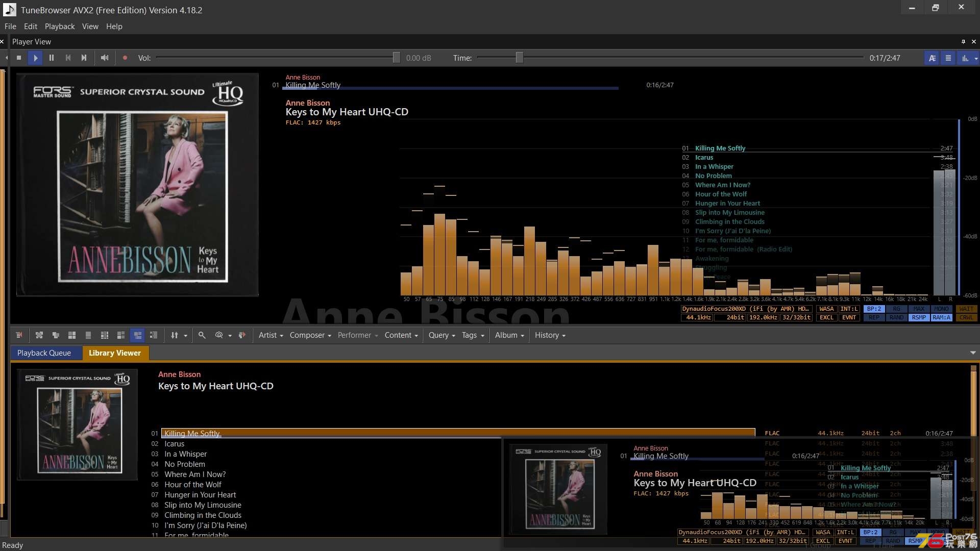
Task: Click the large album cover in Player View
Action: 137,184
